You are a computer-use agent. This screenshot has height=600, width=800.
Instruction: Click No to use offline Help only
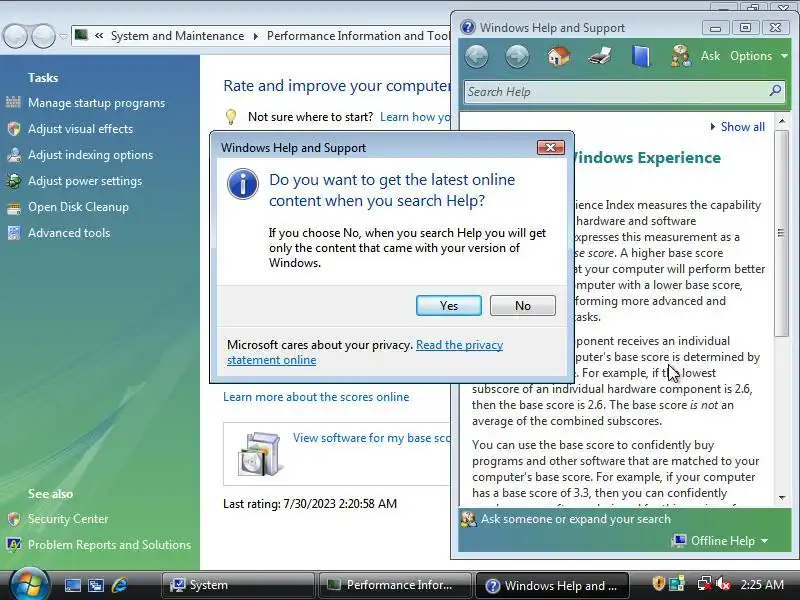point(522,306)
